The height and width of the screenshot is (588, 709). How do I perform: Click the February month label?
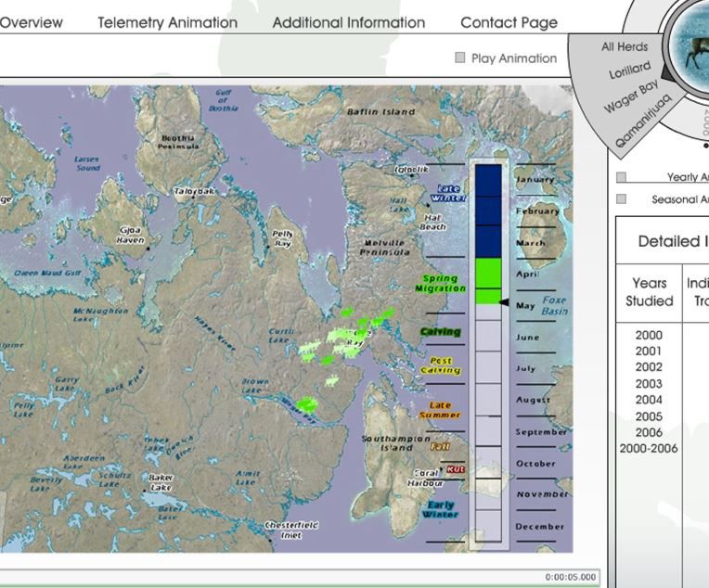[537, 211]
